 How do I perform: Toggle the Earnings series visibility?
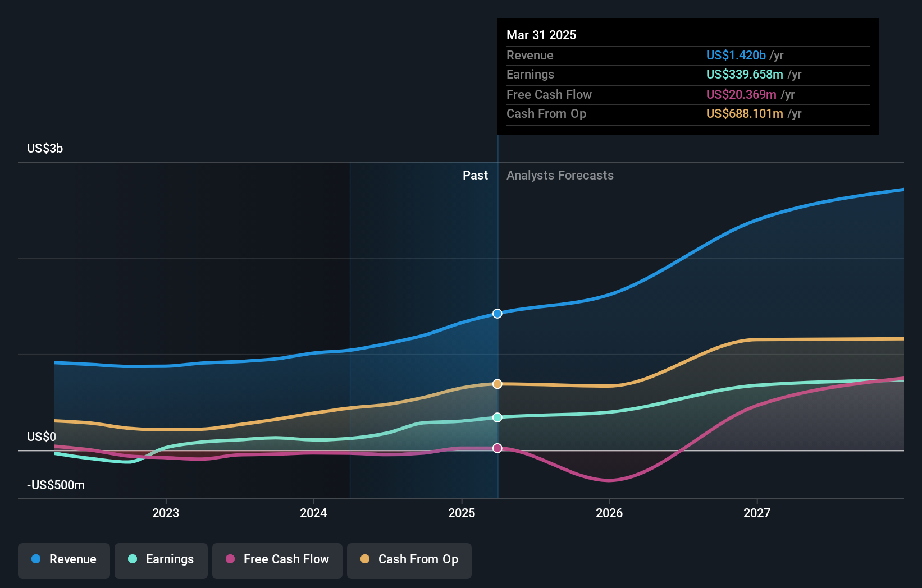pyautogui.click(x=161, y=559)
